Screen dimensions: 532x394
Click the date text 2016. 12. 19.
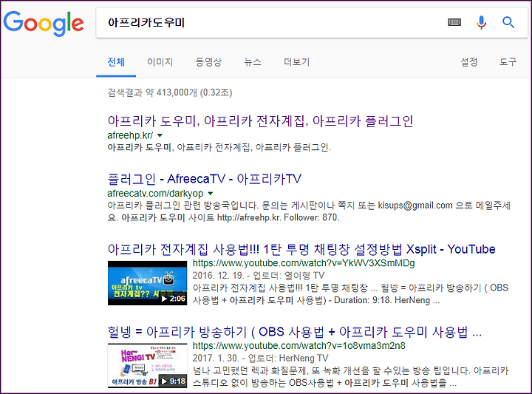[x=219, y=276]
